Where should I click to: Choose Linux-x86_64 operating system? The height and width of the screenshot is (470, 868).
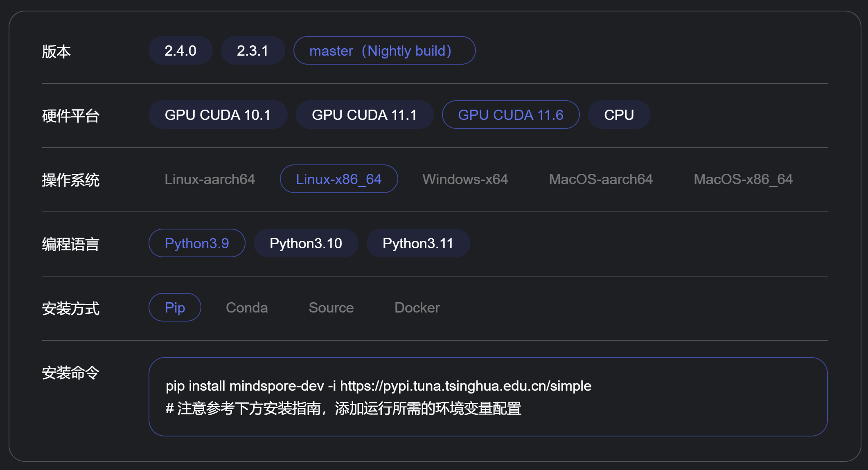339,179
